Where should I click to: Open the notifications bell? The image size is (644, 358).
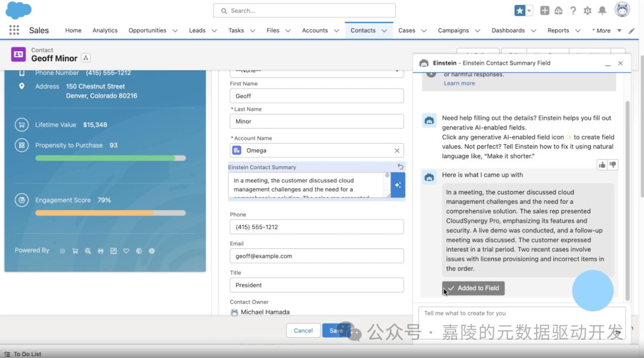[x=602, y=11]
